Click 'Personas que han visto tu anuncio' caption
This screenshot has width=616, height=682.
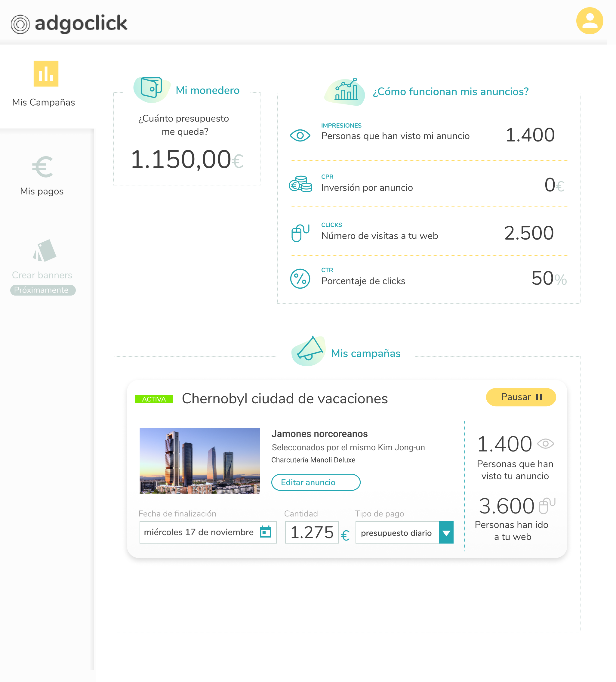click(x=515, y=470)
